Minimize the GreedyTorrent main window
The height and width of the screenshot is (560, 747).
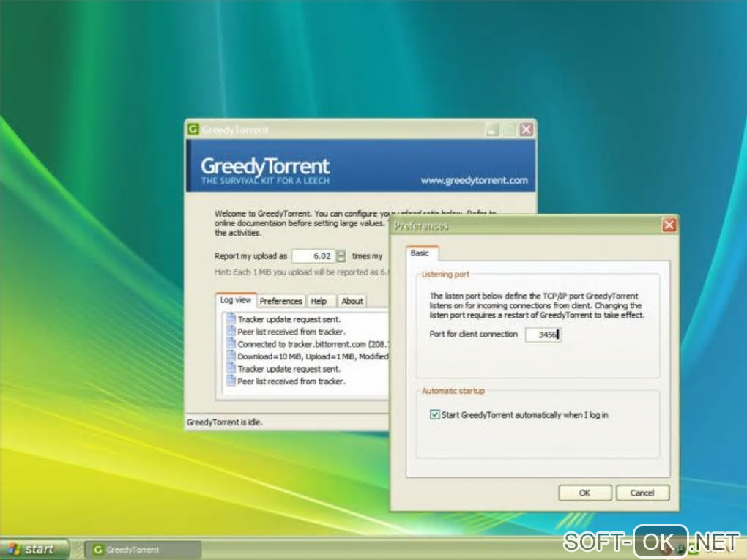pyautogui.click(x=492, y=130)
